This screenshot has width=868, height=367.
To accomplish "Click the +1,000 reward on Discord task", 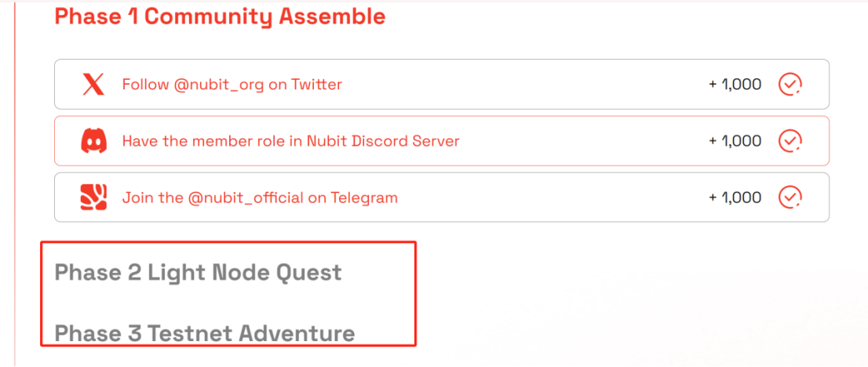I will pos(735,141).
